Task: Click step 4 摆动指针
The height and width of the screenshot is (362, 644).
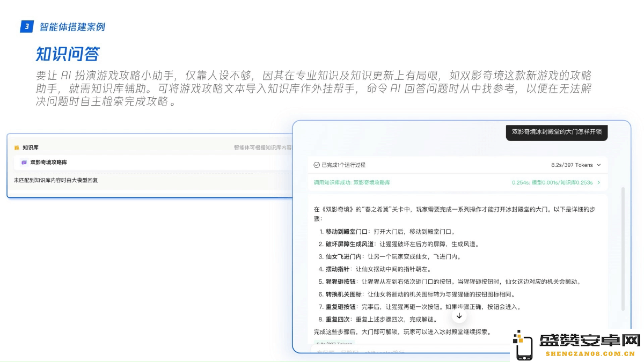Action: tap(375, 269)
